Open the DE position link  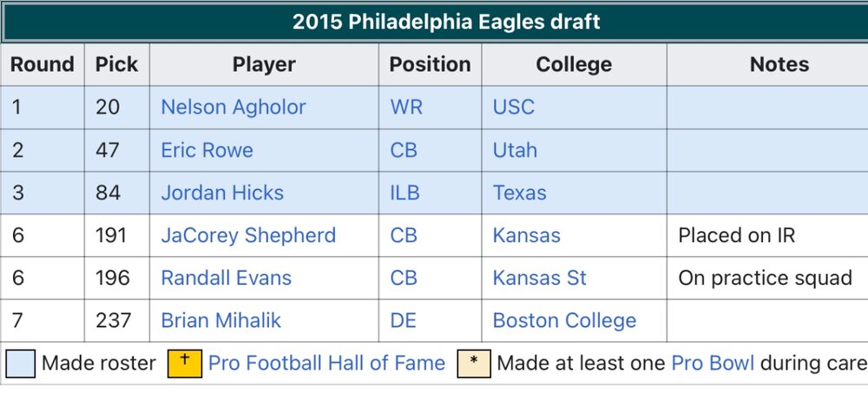403,320
